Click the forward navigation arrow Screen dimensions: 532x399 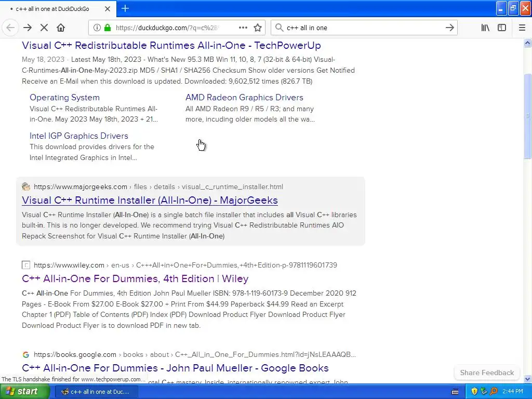coord(28,28)
